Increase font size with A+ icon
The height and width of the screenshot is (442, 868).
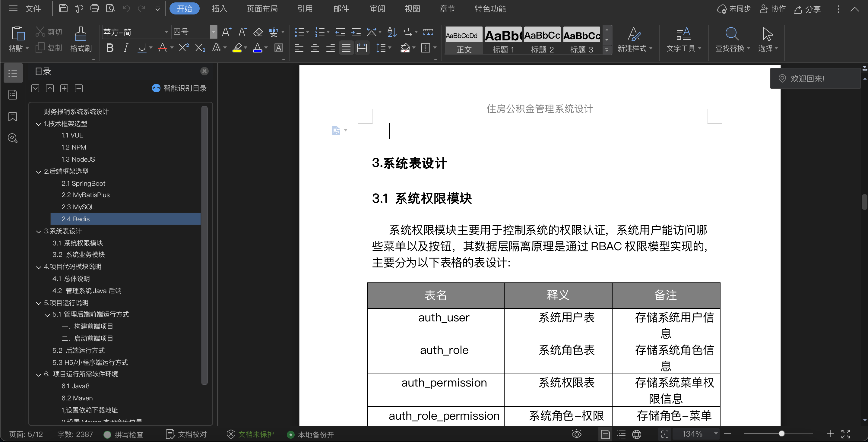(227, 32)
